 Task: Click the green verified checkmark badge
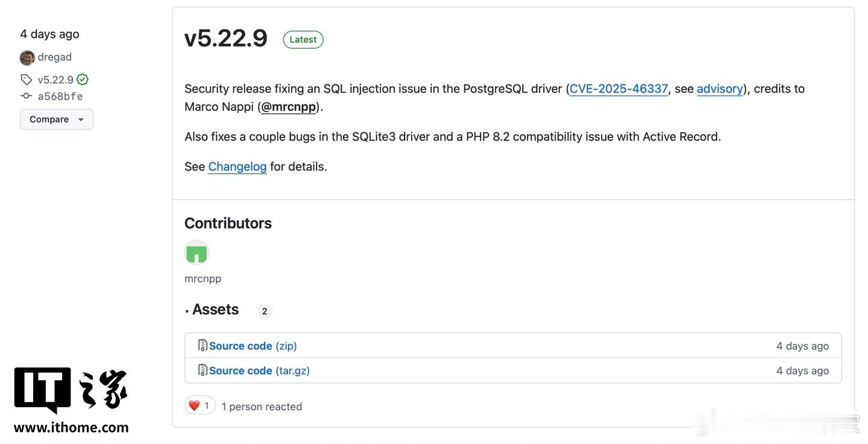coord(83,80)
